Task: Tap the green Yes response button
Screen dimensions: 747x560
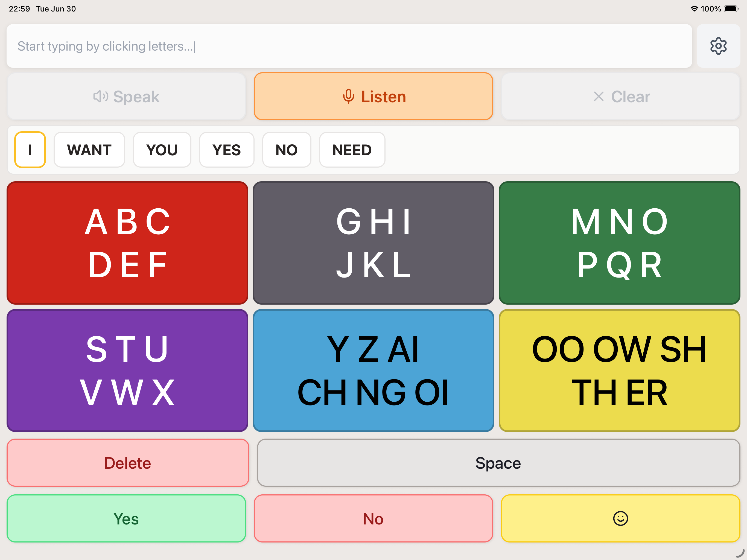Action: [126, 518]
